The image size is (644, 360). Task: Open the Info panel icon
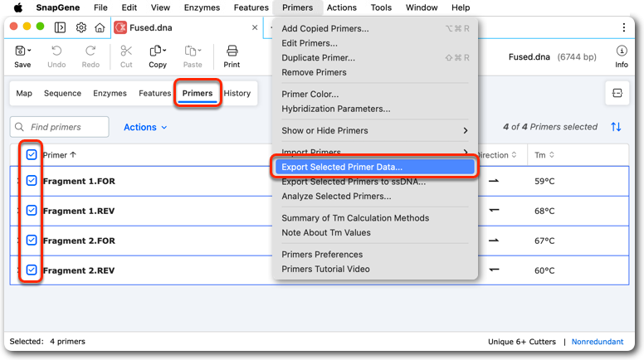tap(622, 51)
